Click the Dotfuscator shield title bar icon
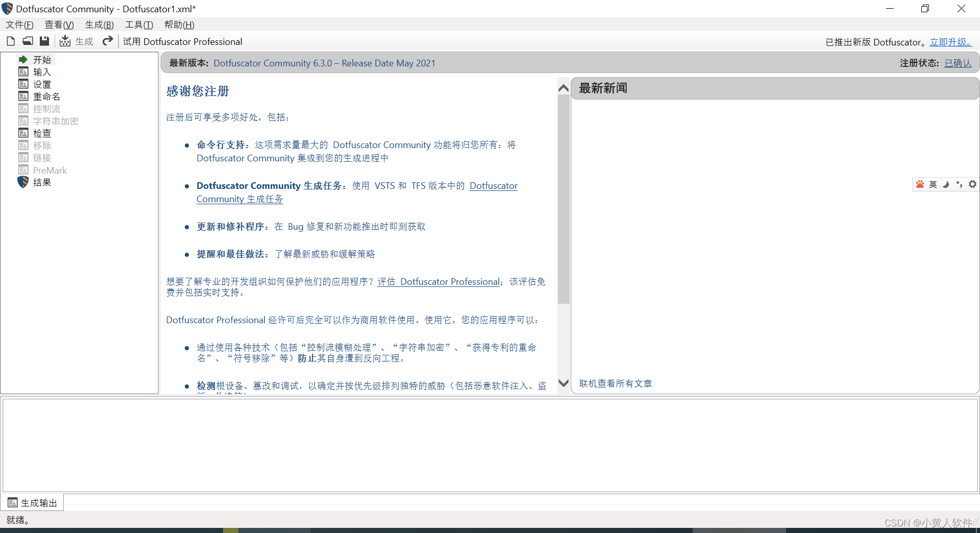This screenshot has height=533, width=980. [x=7, y=9]
